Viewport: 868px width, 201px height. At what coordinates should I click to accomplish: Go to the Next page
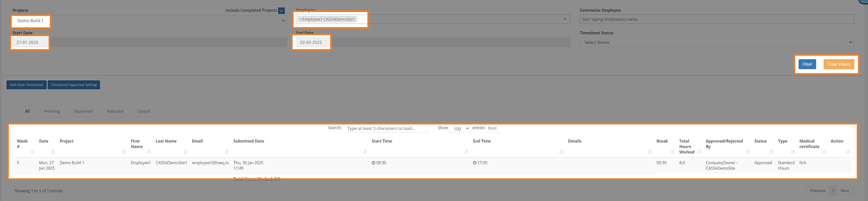tap(845, 191)
